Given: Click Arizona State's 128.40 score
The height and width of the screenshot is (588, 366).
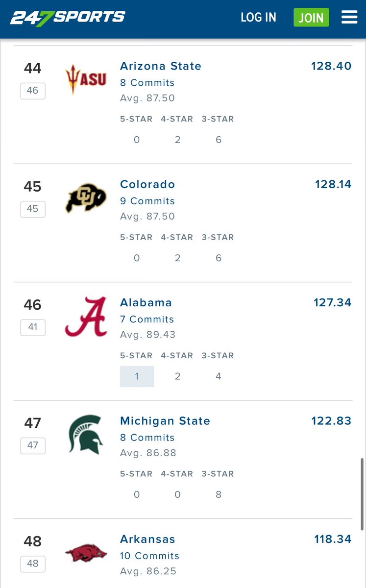Looking at the screenshot, I should [331, 66].
